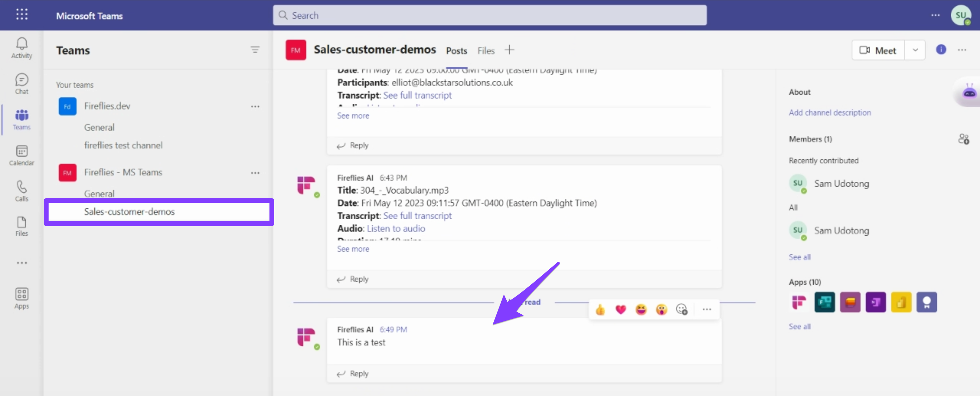Open the Praise badge app icon
The image size is (980, 396).
pos(926,302)
